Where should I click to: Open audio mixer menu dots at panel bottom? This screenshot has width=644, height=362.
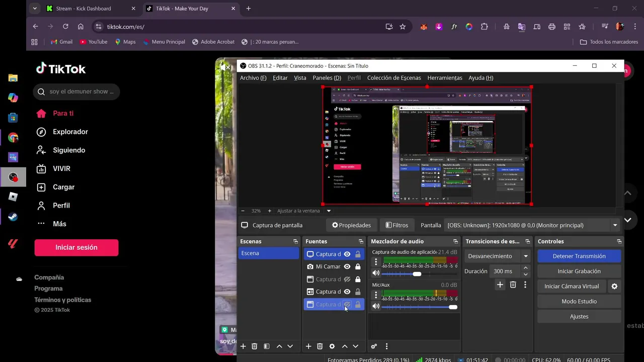click(386, 346)
